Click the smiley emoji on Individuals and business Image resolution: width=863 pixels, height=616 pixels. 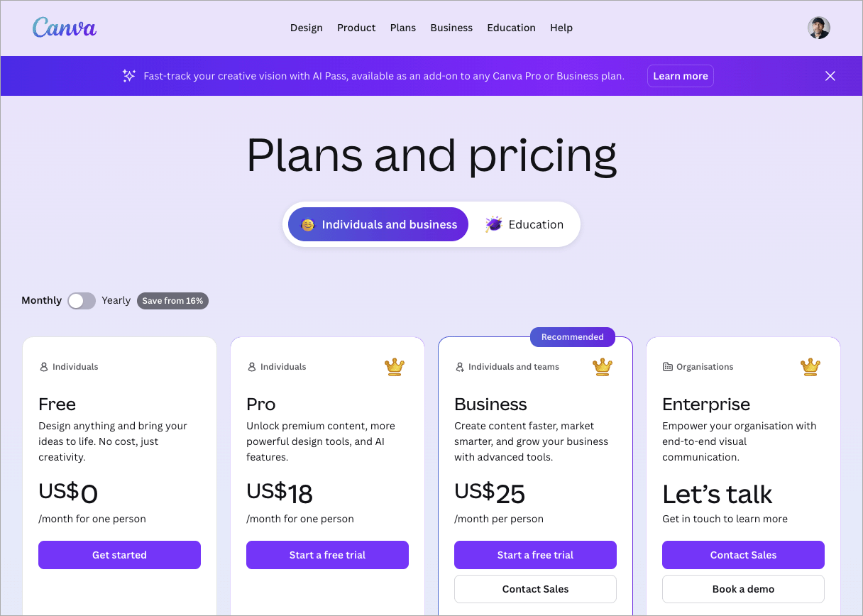[307, 224]
